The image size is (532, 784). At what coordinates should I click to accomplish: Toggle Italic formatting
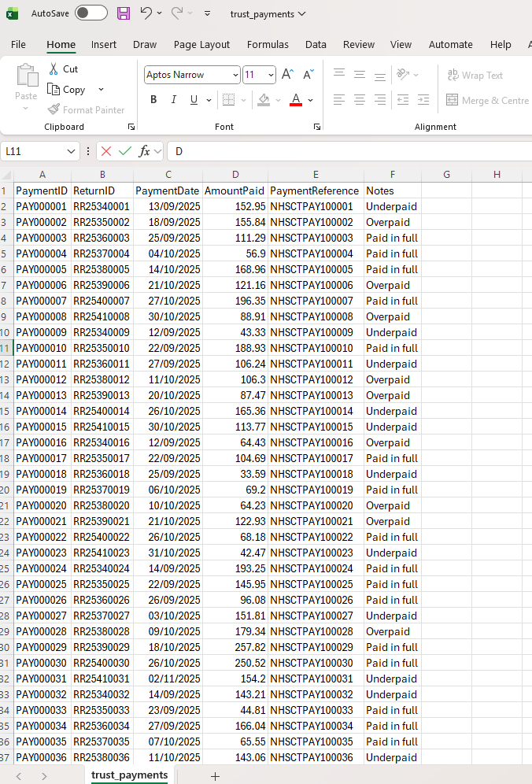[173, 99]
